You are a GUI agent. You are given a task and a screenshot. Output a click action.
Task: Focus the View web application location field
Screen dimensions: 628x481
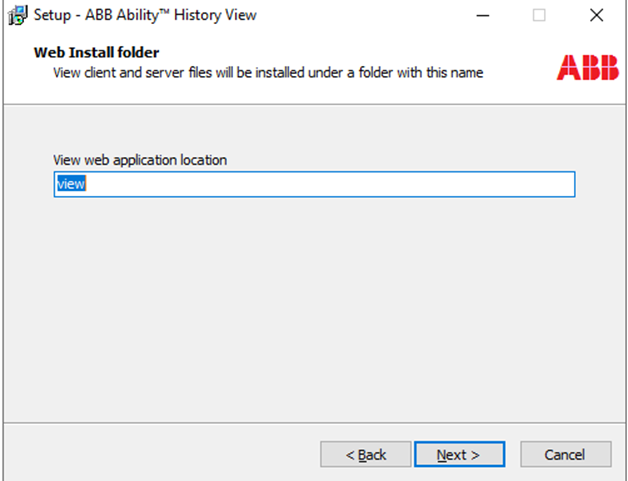click(314, 184)
